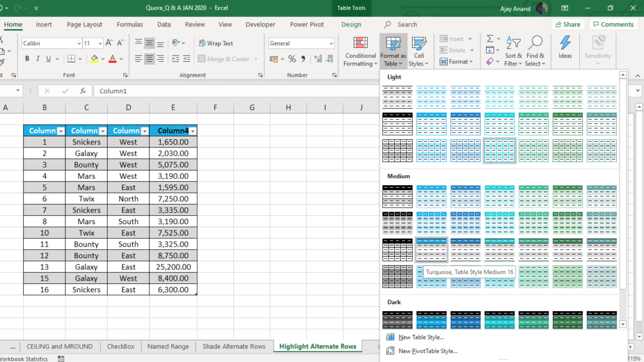Screen dimensions: 644x362
Task: Toggle Italic formatting
Action: click(x=38, y=59)
